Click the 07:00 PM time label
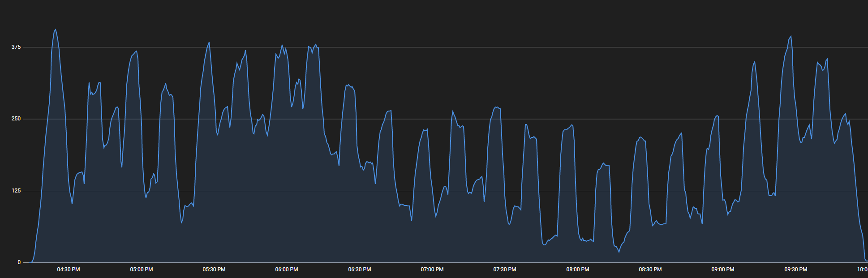This screenshot has width=868, height=278. pyautogui.click(x=432, y=269)
